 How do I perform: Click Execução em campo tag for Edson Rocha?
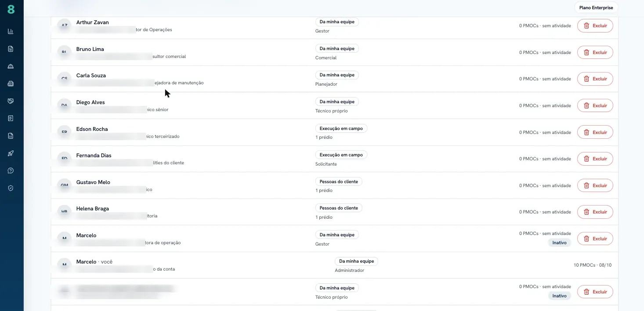(x=341, y=128)
